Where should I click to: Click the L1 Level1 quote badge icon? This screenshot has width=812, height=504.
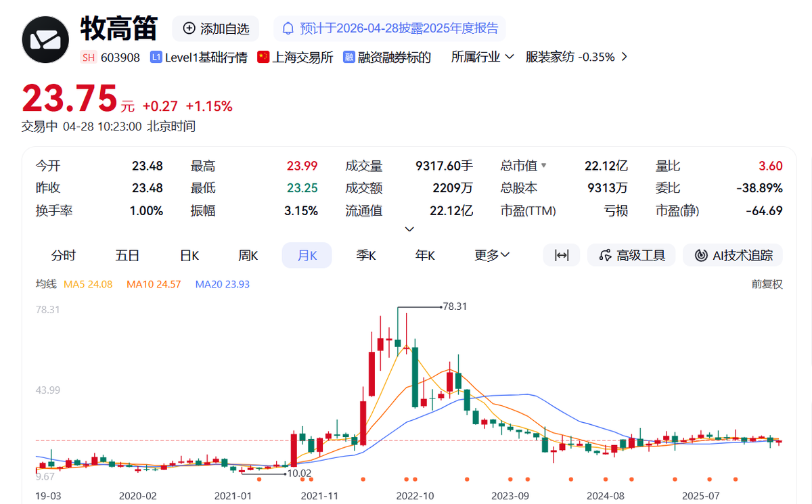[x=156, y=58]
